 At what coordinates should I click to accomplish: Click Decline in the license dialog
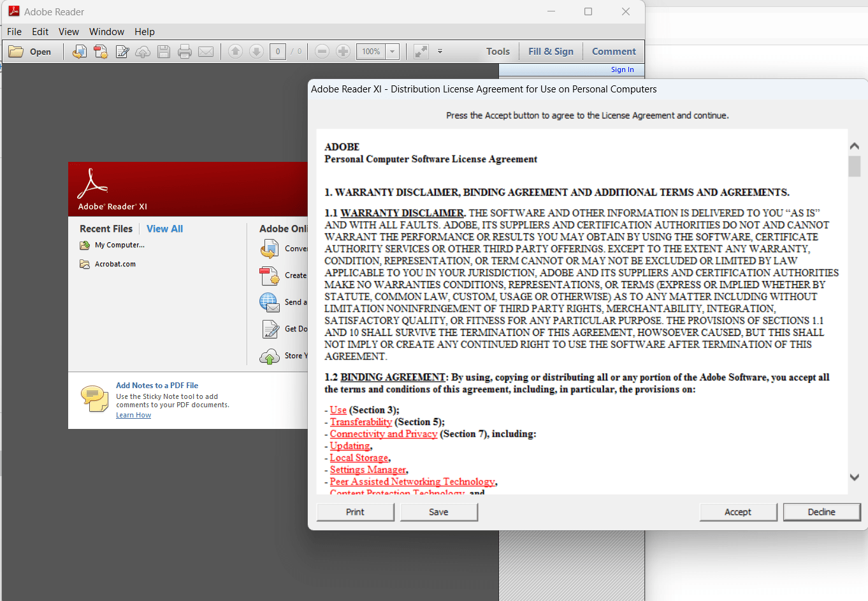tap(821, 512)
